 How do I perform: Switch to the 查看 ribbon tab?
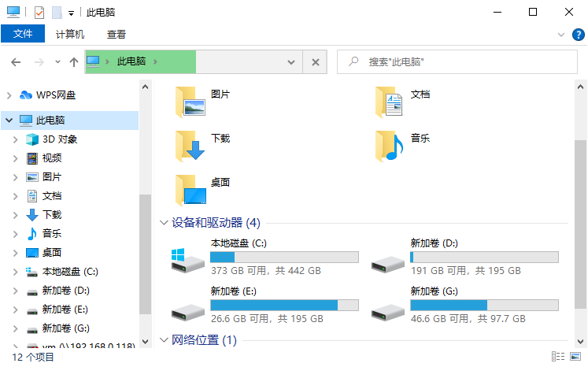tap(116, 35)
